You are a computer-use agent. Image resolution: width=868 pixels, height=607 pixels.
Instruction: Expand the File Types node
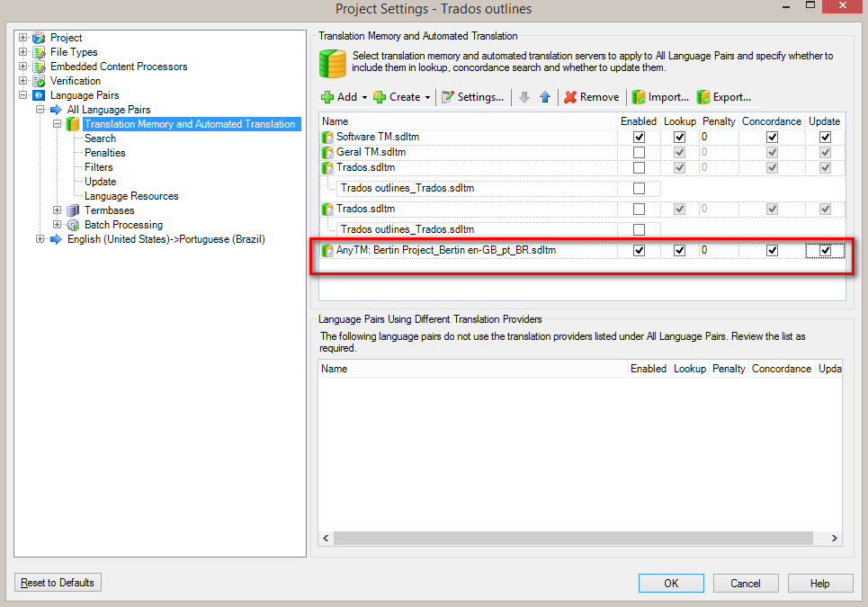pos(22,52)
